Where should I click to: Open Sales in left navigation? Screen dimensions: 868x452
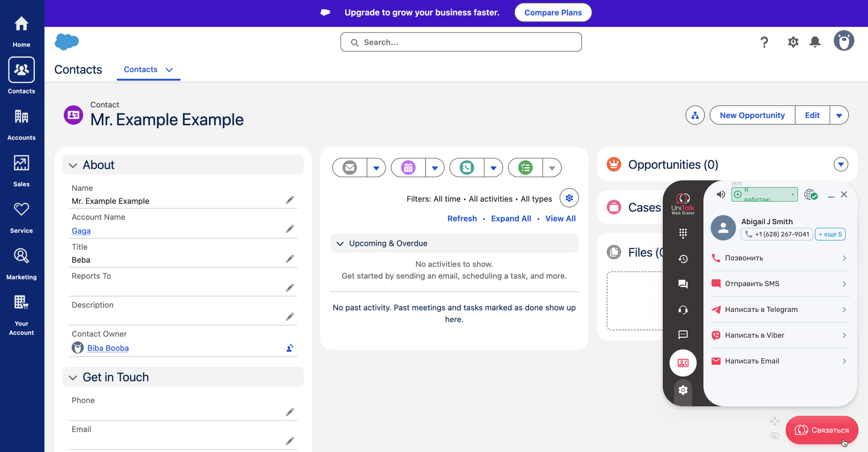pyautogui.click(x=21, y=171)
